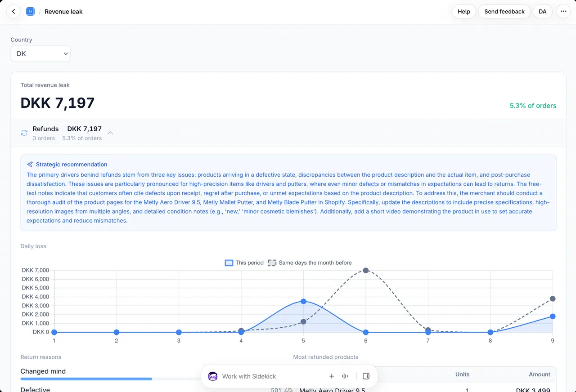
Task: Click the Total revenue leak label
Action: [45, 85]
